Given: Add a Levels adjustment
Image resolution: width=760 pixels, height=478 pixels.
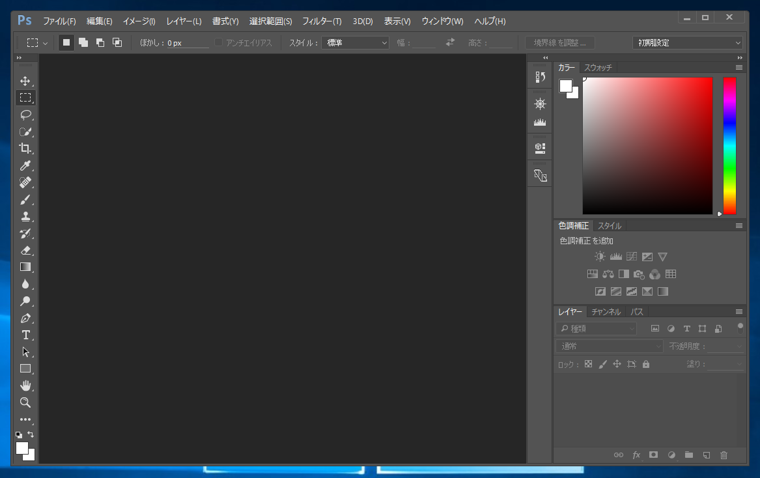Looking at the screenshot, I should [x=616, y=256].
